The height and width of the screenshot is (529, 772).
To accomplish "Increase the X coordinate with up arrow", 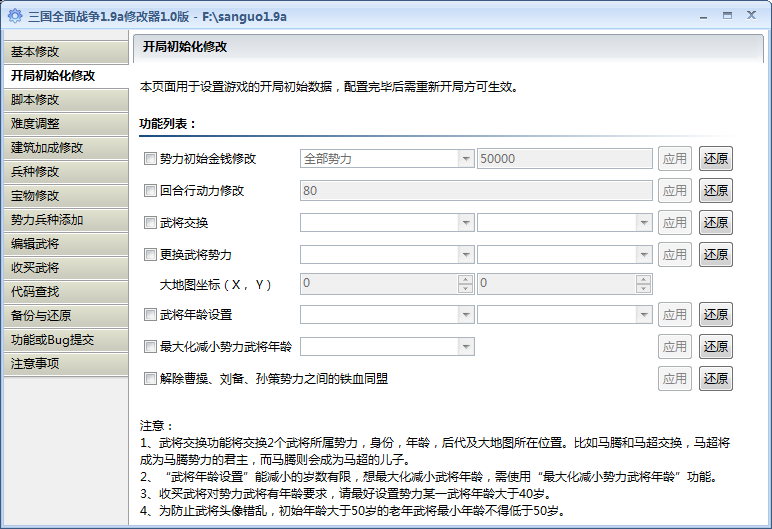I will pos(465,279).
